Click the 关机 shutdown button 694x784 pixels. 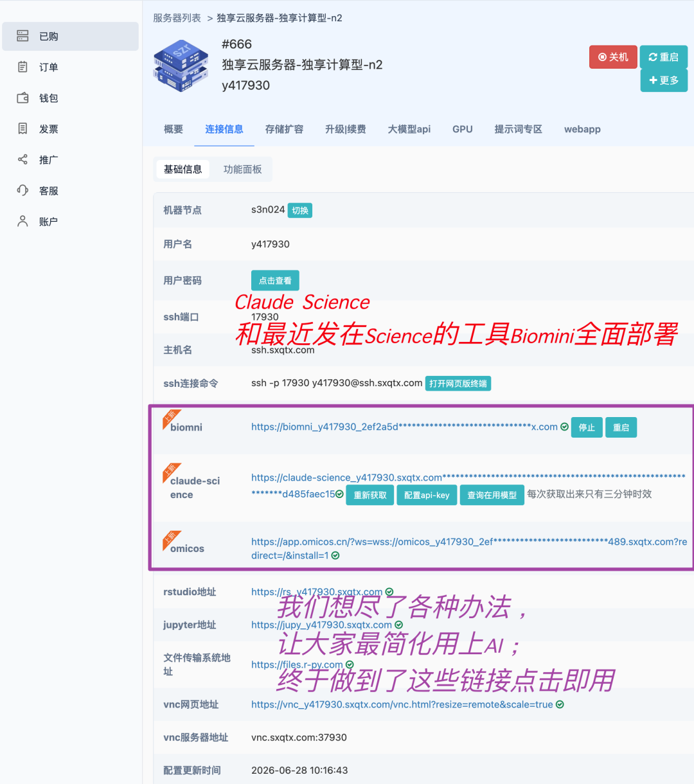[613, 57]
